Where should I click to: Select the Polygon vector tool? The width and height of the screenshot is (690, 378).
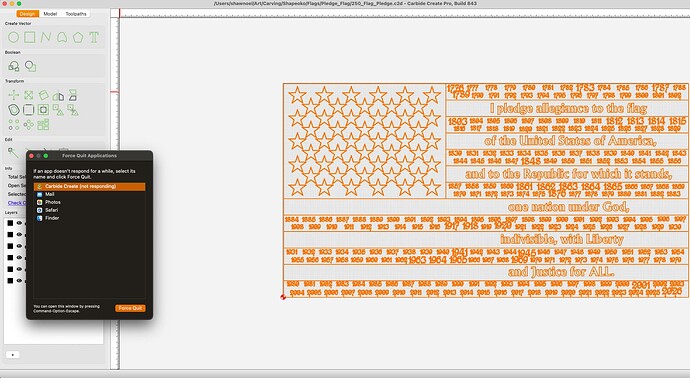point(78,37)
